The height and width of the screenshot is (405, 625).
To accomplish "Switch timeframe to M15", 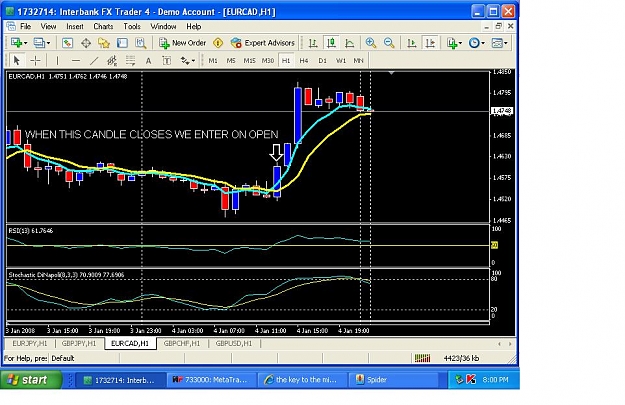I will [x=250, y=61].
